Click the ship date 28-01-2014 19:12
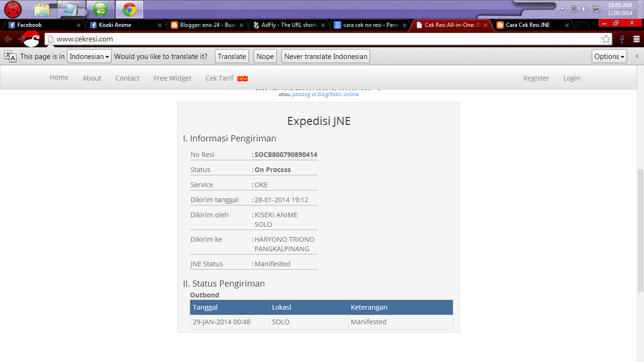Image resolution: width=644 pixels, height=362 pixels. click(281, 200)
